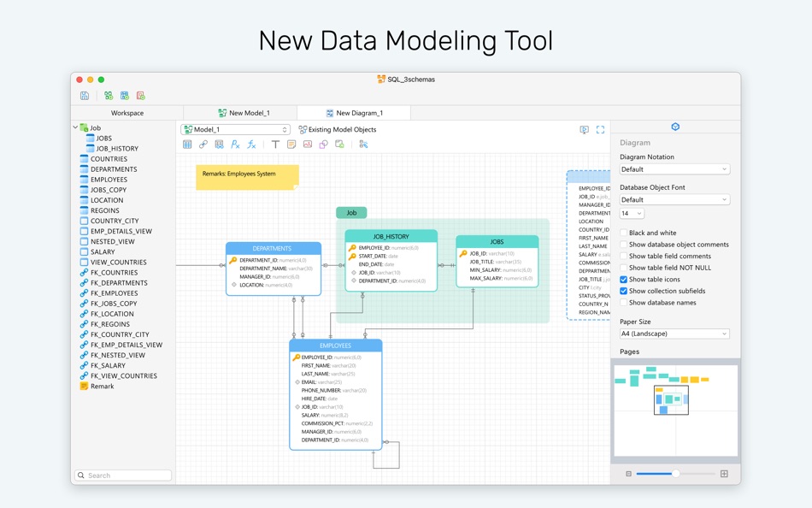Enable the Black and white checkbox
The image size is (812, 508).
coord(623,233)
